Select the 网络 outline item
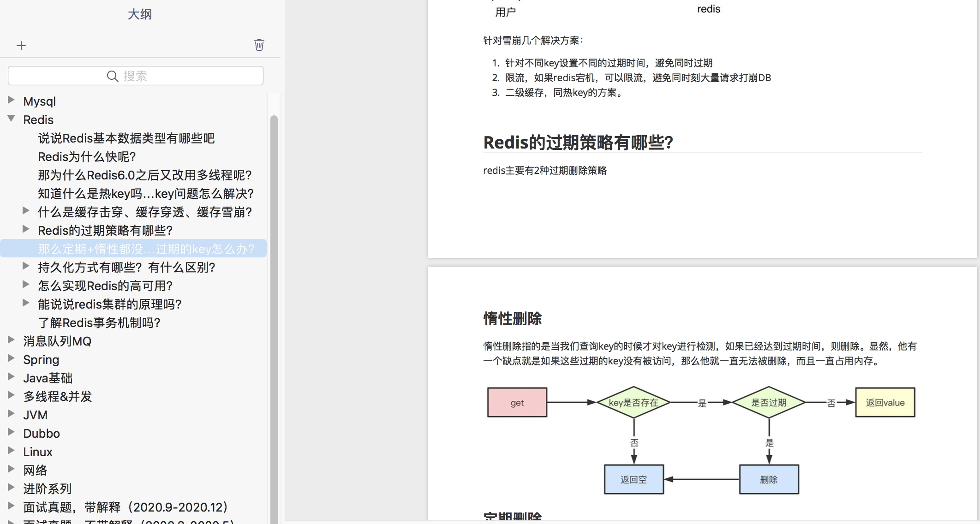Image resolution: width=980 pixels, height=524 pixels. [36, 470]
